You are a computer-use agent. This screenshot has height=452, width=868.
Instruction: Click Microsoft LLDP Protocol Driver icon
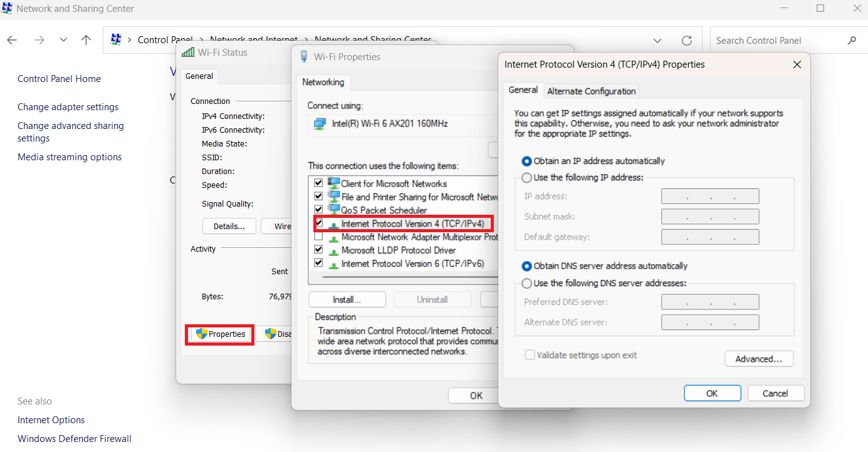click(x=333, y=251)
